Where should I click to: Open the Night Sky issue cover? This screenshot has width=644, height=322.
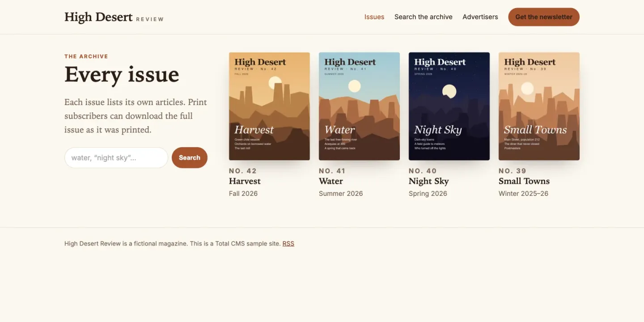(x=449, y=106)
